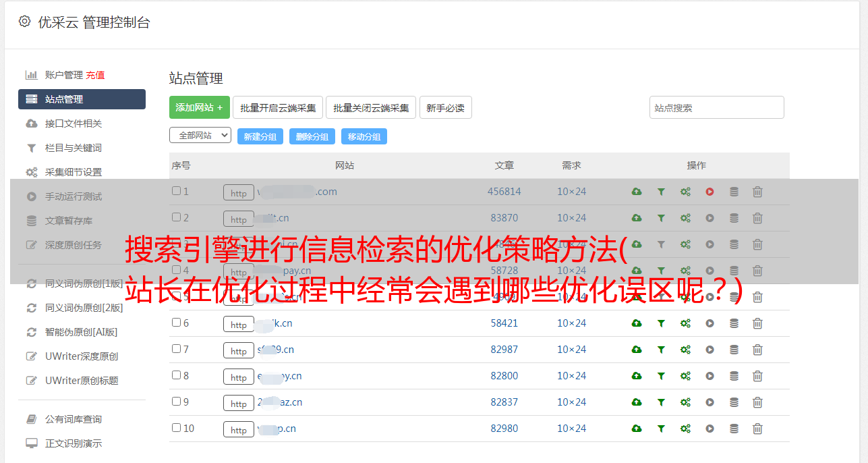868x463 pixels.
Task: Click article count 82987 in row 7
Action: (504, 350)
